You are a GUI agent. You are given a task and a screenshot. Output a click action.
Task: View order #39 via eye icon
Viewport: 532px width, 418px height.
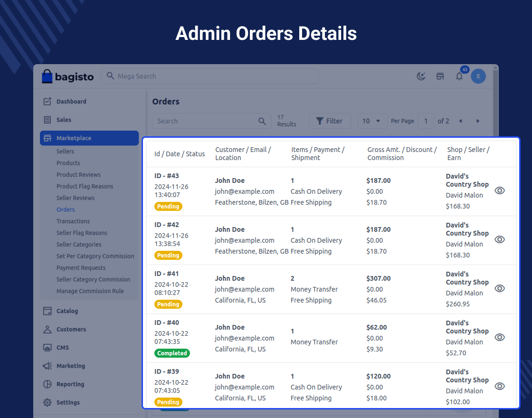click(500, 386)
